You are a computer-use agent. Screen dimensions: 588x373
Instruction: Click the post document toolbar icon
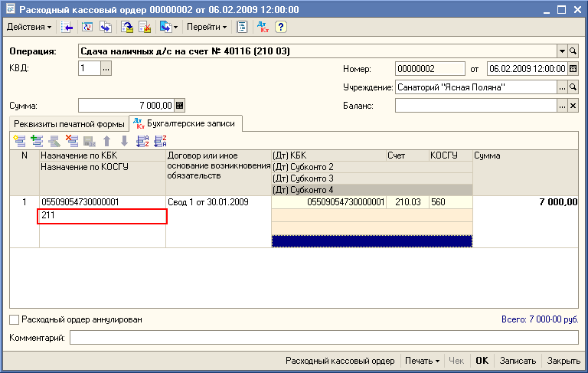(x=127, y=27)
